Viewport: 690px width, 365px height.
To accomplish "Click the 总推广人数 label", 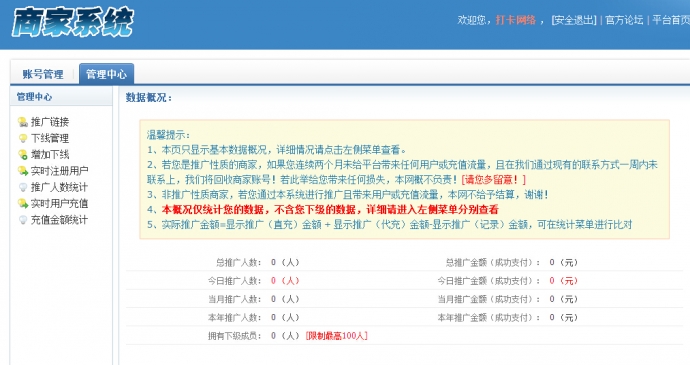I will click(x=239, y=262).
